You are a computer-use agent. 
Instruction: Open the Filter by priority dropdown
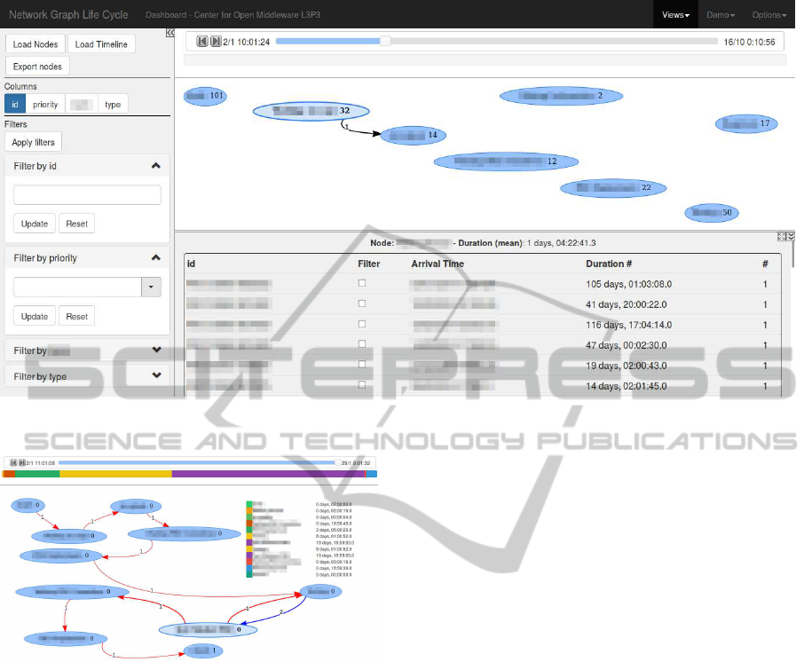pyautogui.click(x=151, y=288)
